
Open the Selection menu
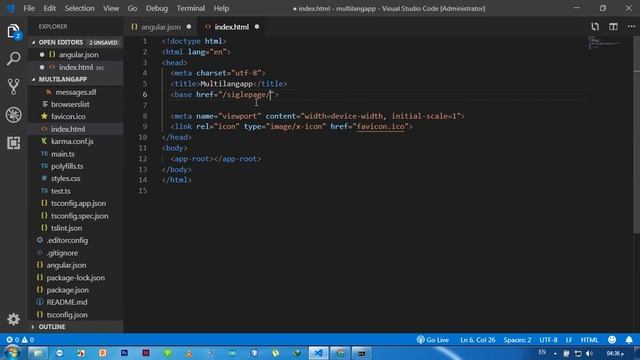pos(79,8)
